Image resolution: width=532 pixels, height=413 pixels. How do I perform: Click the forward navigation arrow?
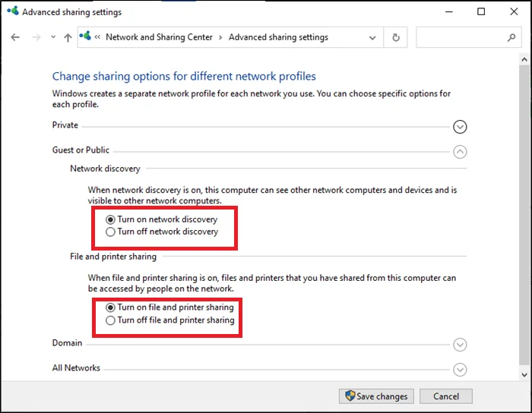coord(36,37)
